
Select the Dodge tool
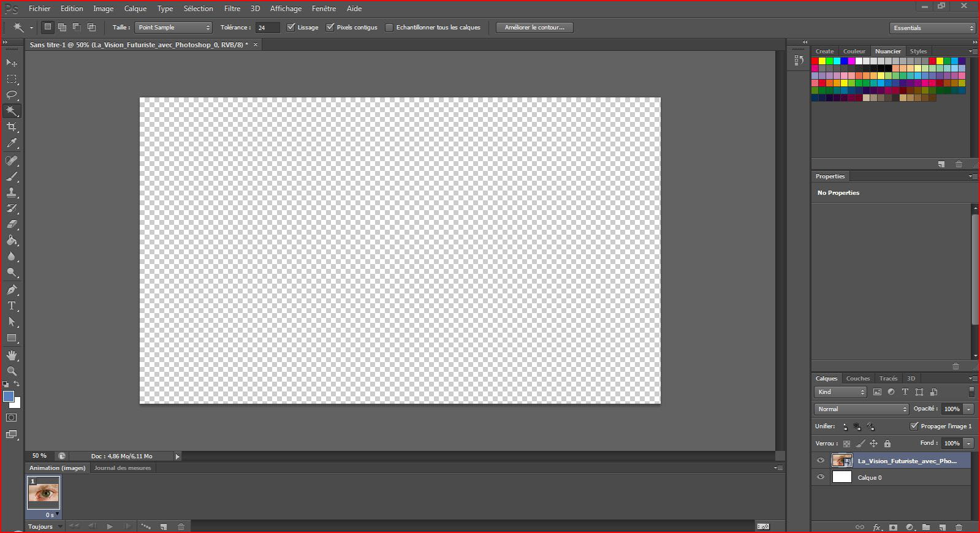(x=12, y=273)
